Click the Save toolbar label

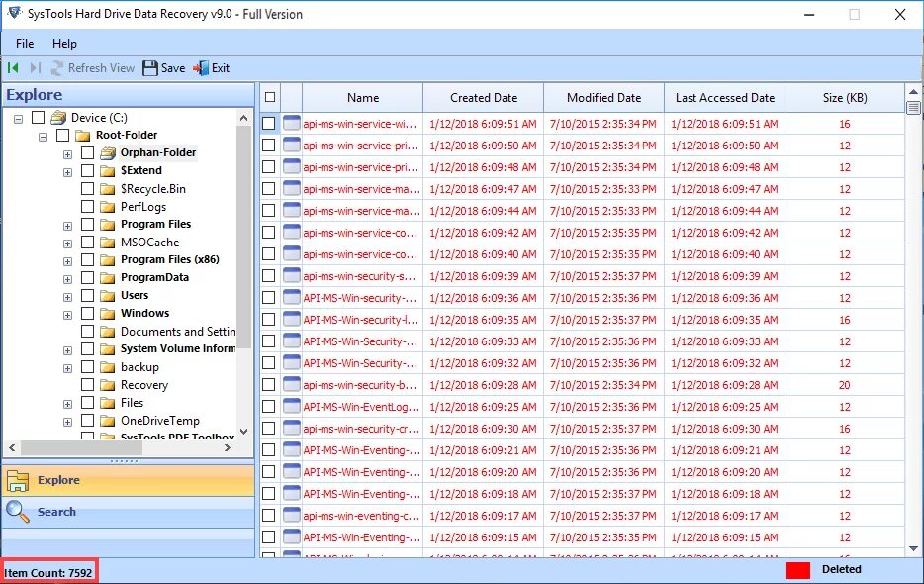tap(173, 68)
